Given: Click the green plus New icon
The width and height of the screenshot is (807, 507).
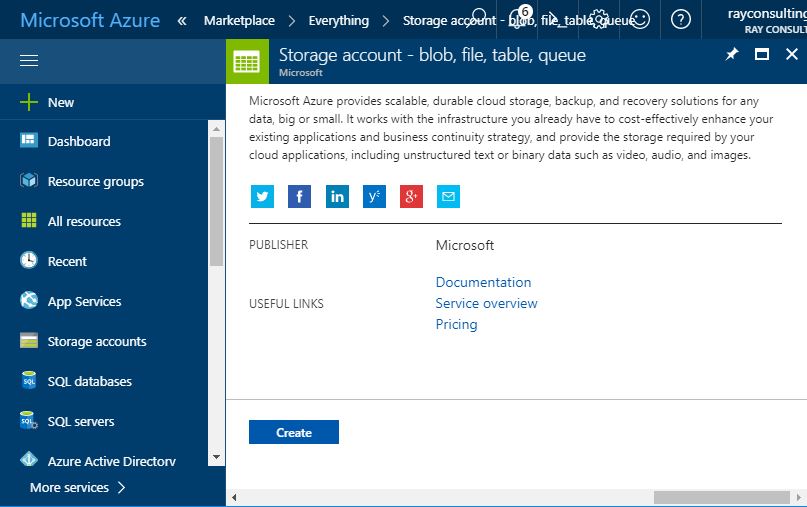Looking at the screenshot, I should (x=29, y=102).
